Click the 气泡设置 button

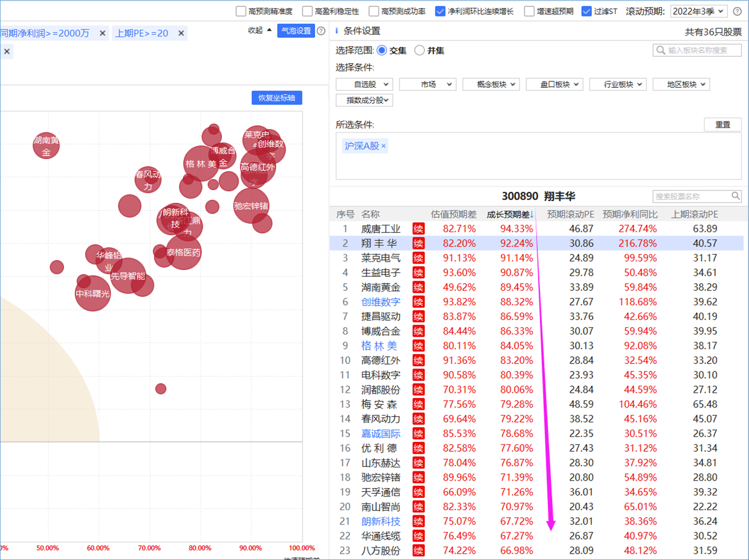coord(296,31)
